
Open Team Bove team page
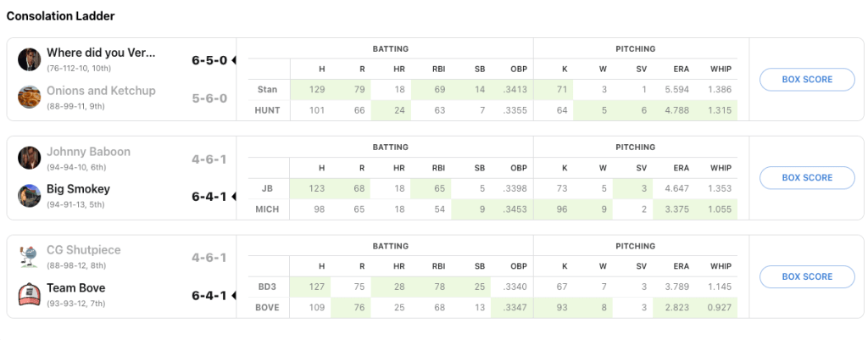tap(75, 288)
